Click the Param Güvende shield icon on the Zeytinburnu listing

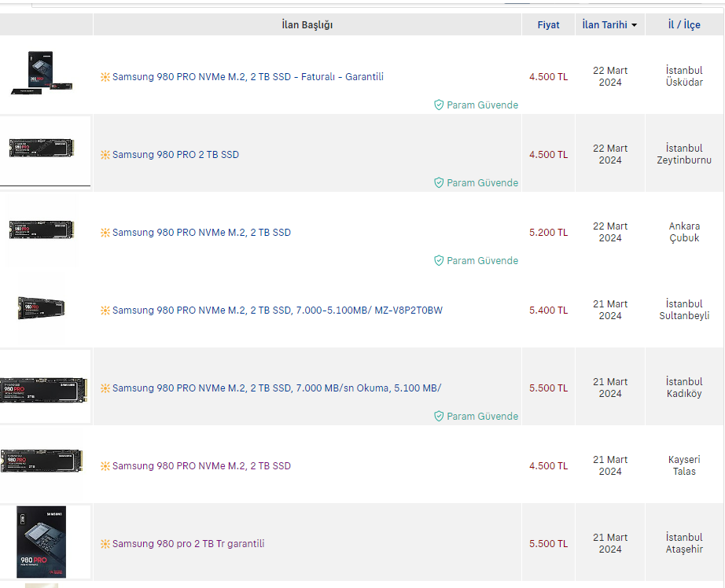pyautogui.click(x=439, y=182)
